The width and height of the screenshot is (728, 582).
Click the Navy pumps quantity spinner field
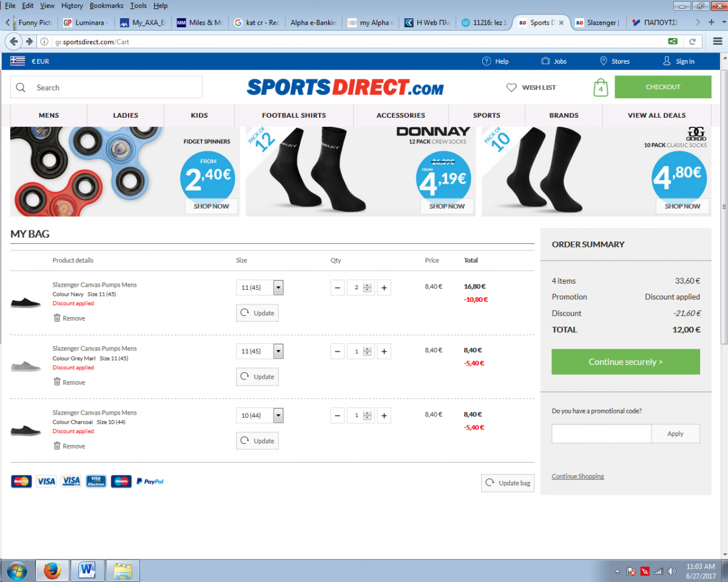click(x=360, y=287)
